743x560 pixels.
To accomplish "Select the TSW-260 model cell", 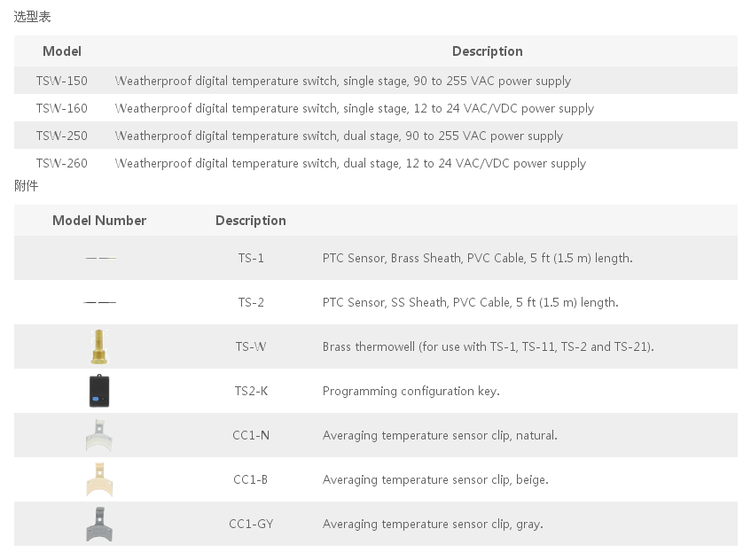I will click(61, 163).
